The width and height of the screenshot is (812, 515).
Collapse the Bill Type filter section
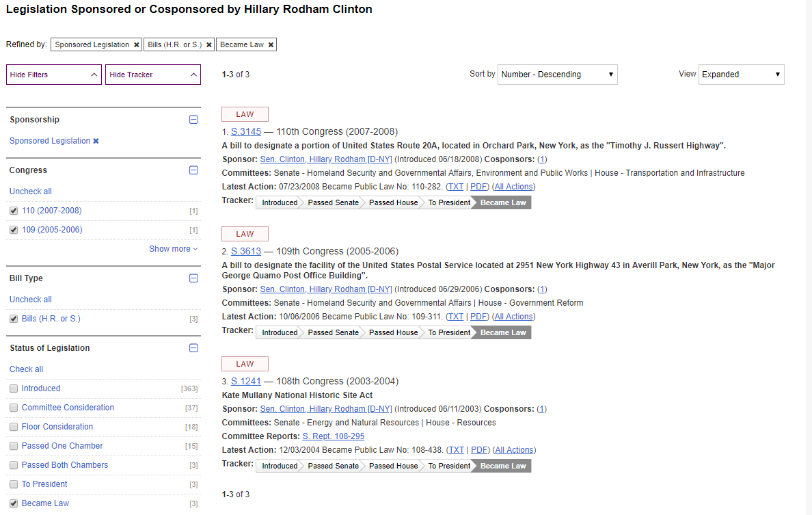(x=193, y=278)
